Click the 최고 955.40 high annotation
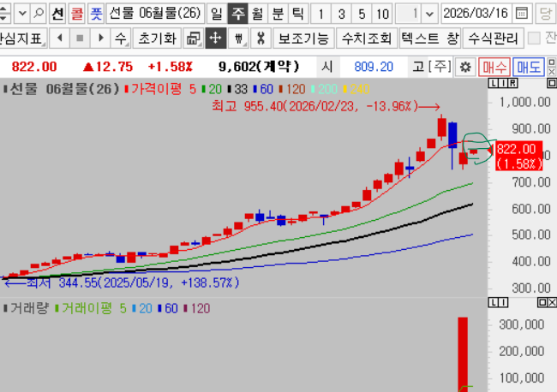557x392 pixels. click(326, 106)
